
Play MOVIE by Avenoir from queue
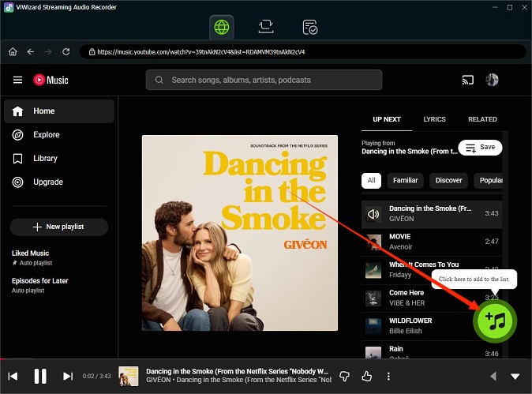pos(432,242)
